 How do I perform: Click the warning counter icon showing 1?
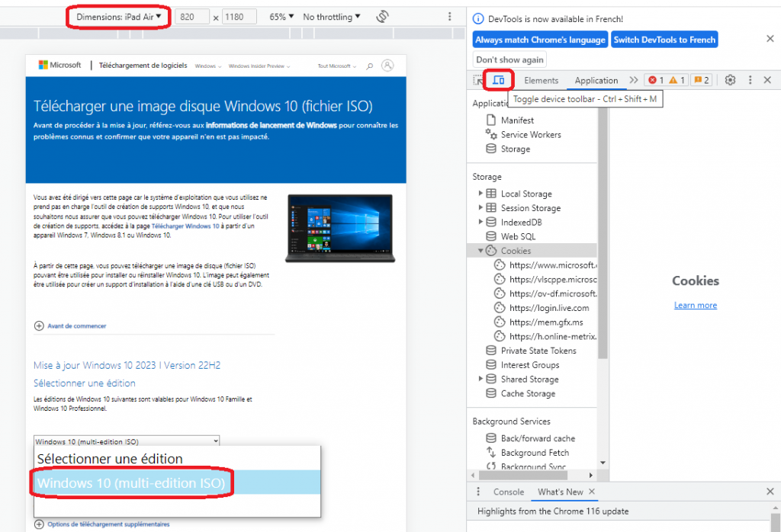[673, 80]
